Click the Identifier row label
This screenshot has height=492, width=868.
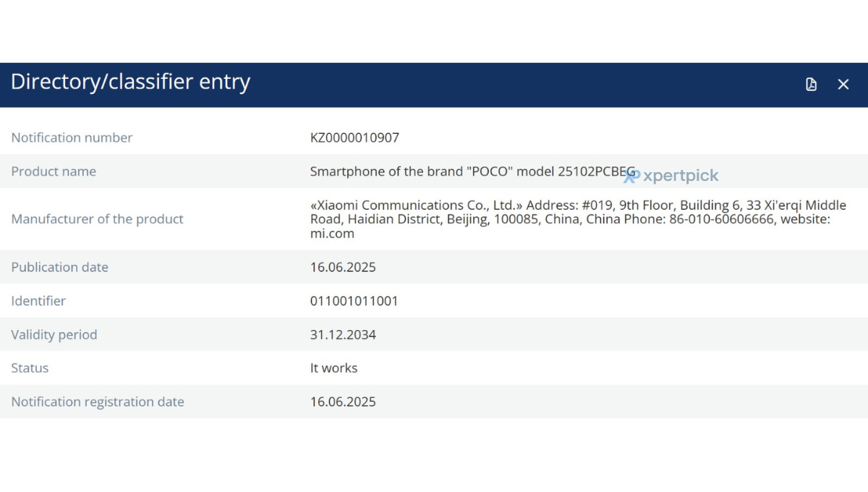[x=38, y=301]
